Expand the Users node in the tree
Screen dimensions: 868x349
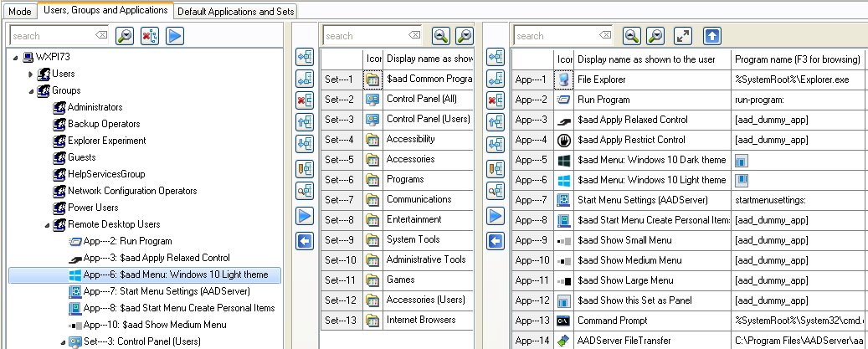(31, 74)
